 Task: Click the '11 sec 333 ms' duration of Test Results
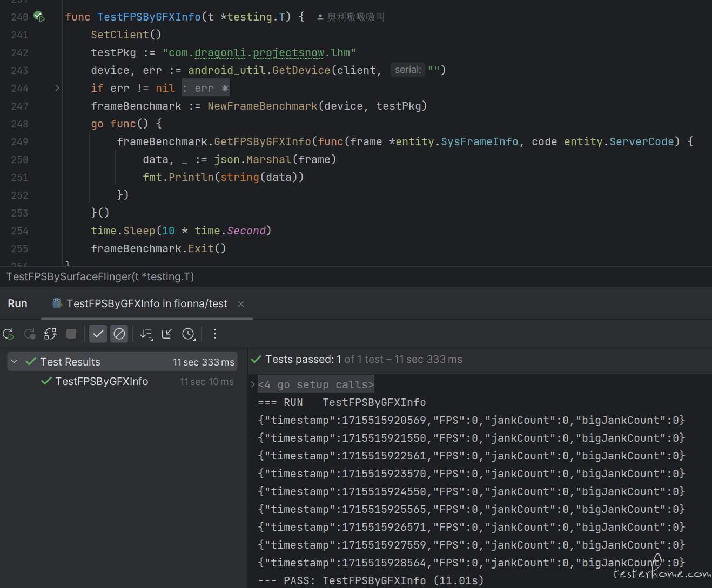(204, 362)
